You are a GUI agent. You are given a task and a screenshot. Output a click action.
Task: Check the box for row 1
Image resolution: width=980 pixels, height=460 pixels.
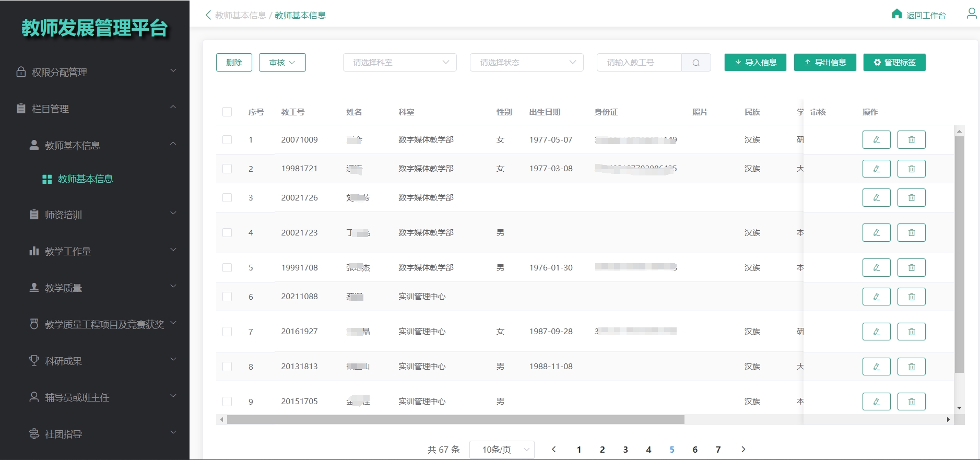tap(227, 140)
